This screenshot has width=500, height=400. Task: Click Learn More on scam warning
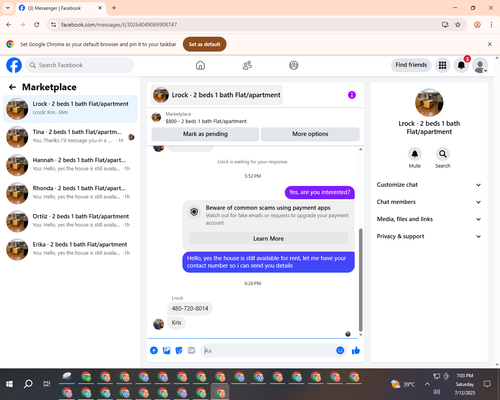coord(268,239)
